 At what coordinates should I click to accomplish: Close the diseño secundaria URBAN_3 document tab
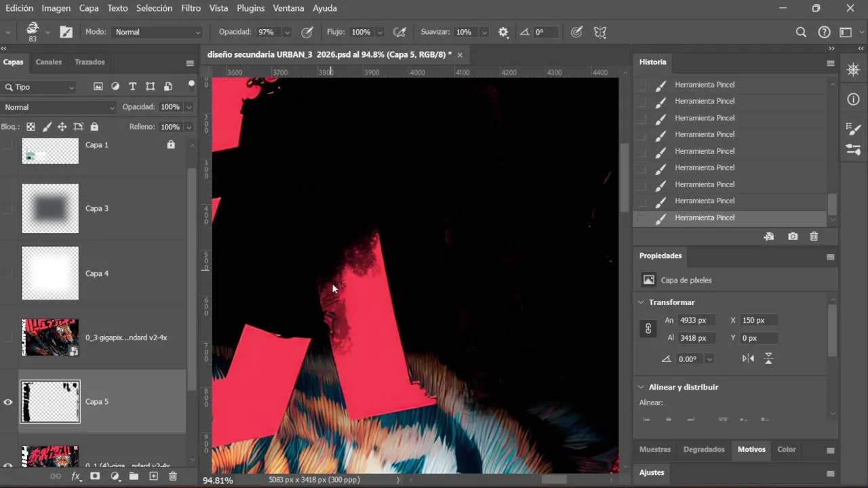coord(460,55)
